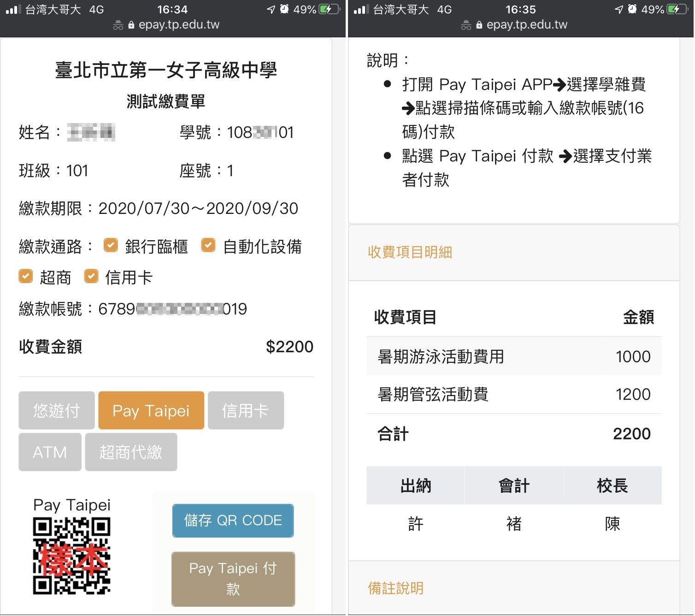
Task: Tap the lock icon in right screen address bar
Action: [479, 25]
